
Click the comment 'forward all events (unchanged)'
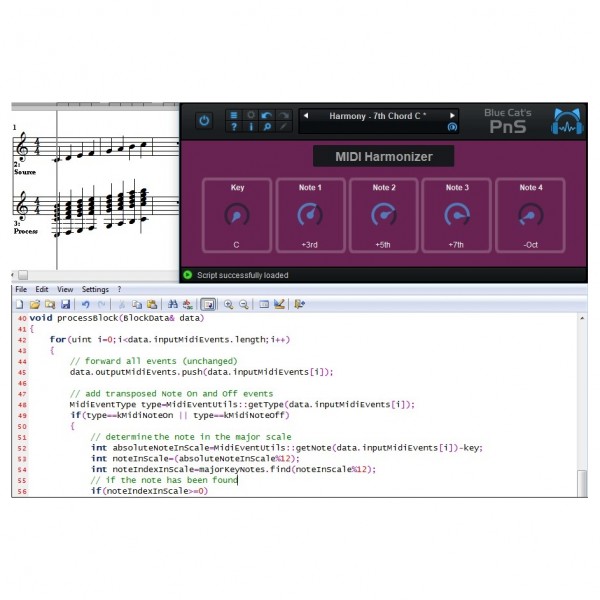pyautogui.click(x=153, y=361)
